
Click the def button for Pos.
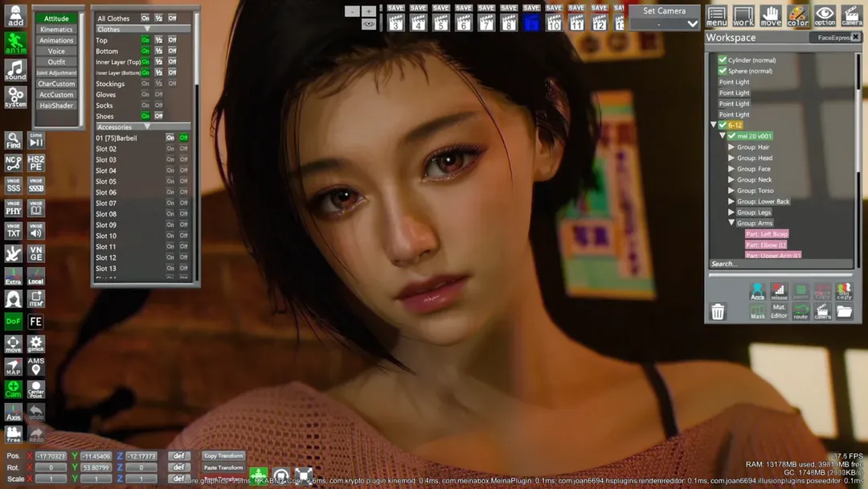pyautogui.click(x=178, y=456)
